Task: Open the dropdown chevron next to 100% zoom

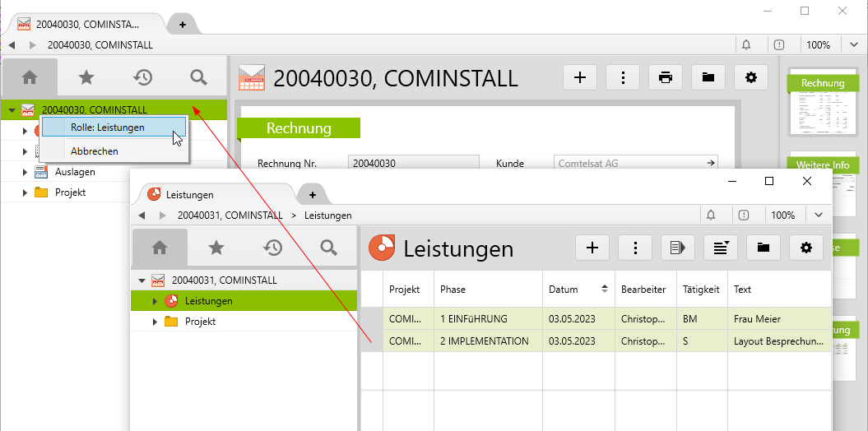Action: 818,215
